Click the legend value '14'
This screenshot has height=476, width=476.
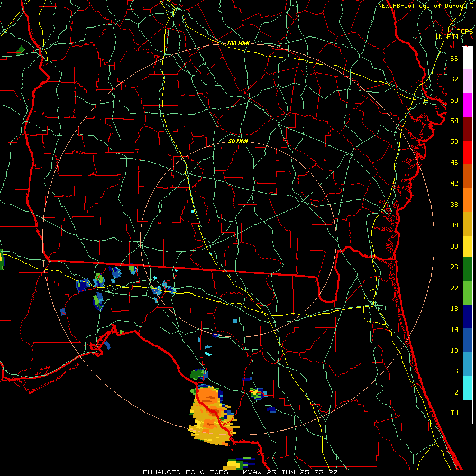coord(454,329)
